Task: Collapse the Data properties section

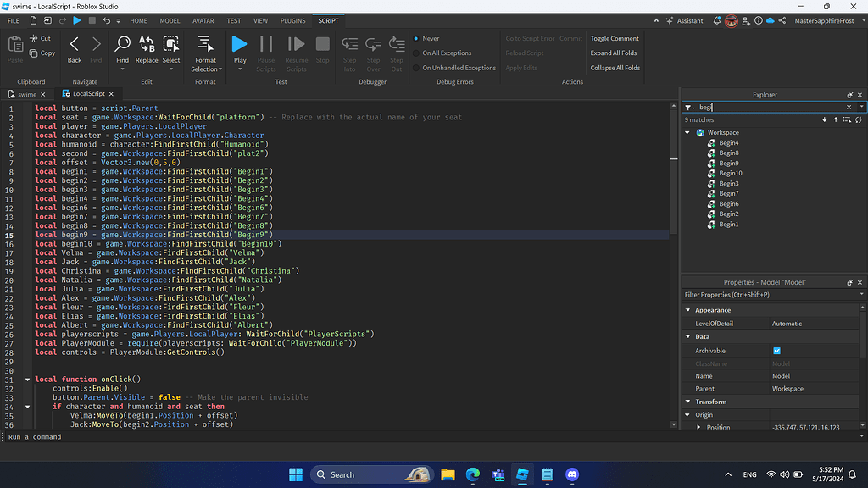Action: 688,337
